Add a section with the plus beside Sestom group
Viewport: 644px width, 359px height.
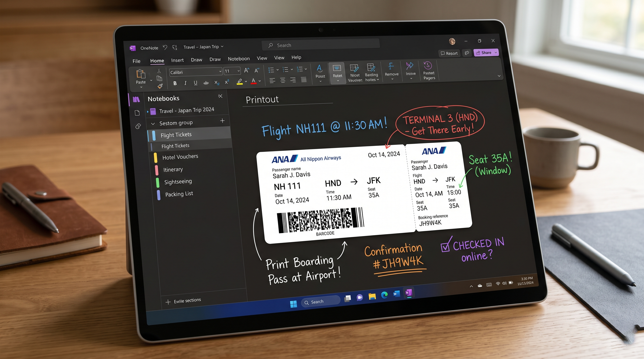(222, 121)
